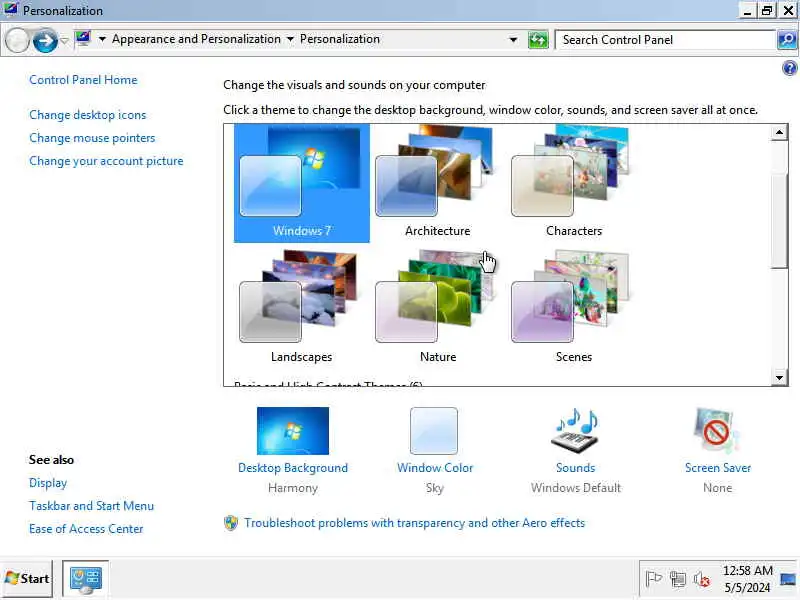
Task: Click the theme list scrollbar thumb
Action: 779,221
